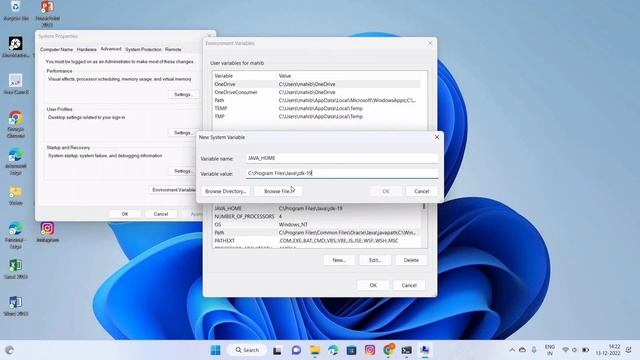Open the Instagram desktop shortcut

point(47,232)
